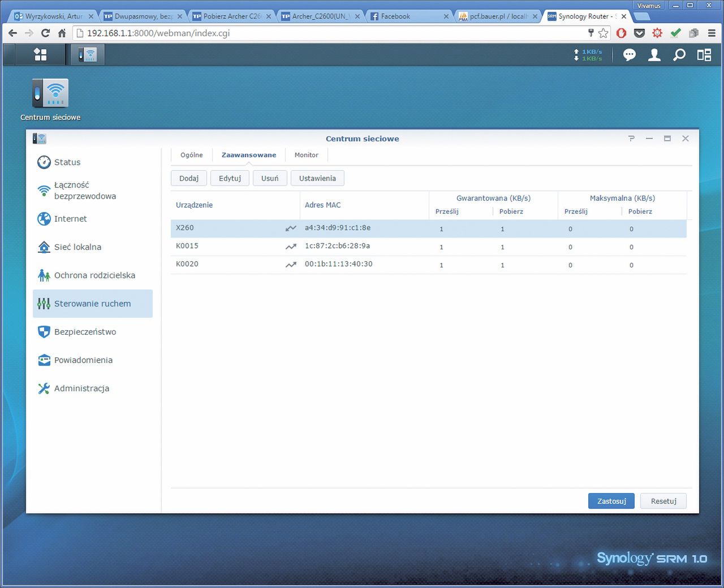Viewport: 724px width, 588px height.
Task: Open Łączność bezprzewodowa section
Action: click(x=93, y=191)
